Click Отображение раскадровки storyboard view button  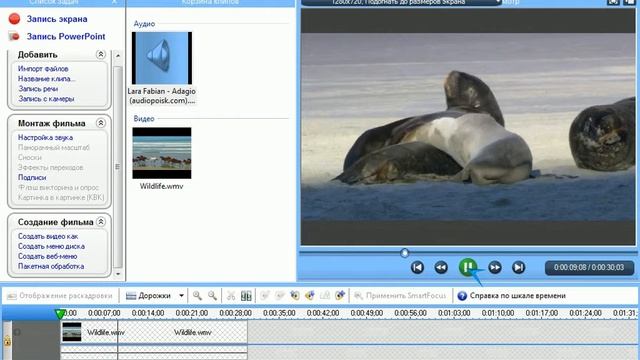(x=60, y=296)
